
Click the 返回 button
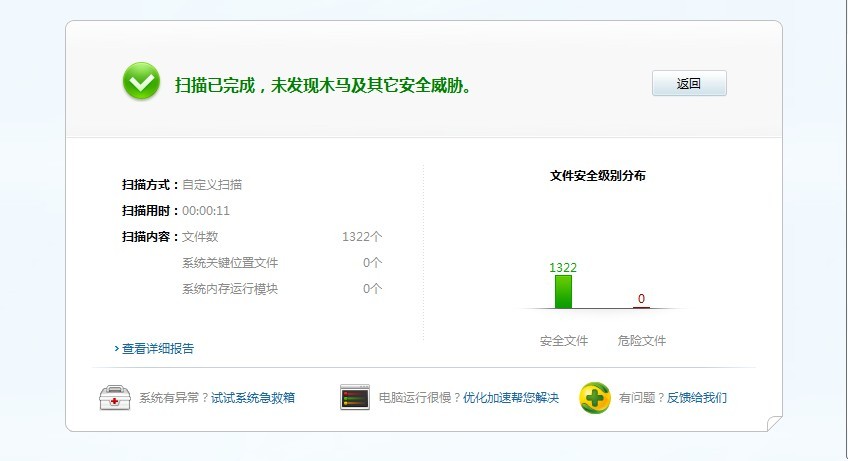[689, 83]
